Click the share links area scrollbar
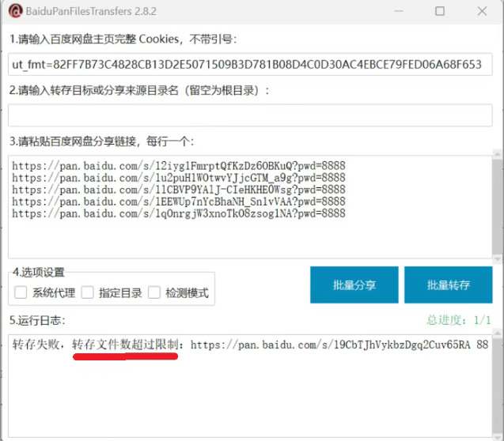Screen dimensions: 504x441 pyautogui.click(x=498, y=207)
